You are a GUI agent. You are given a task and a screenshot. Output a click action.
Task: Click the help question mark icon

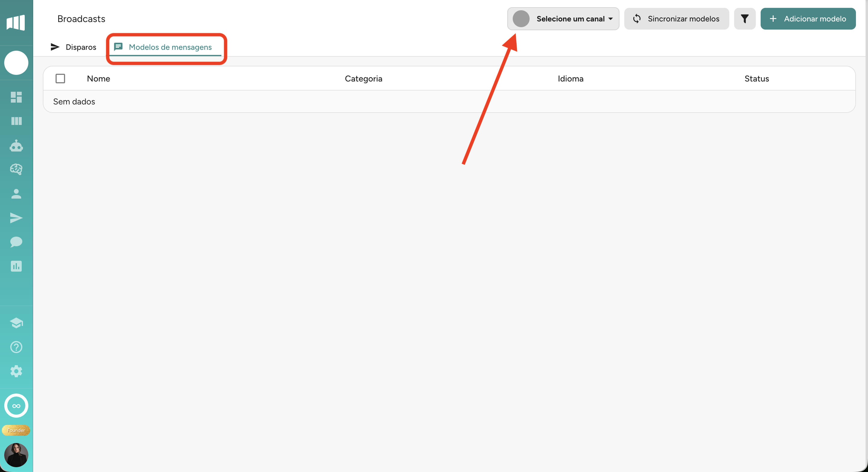(16, 347)
